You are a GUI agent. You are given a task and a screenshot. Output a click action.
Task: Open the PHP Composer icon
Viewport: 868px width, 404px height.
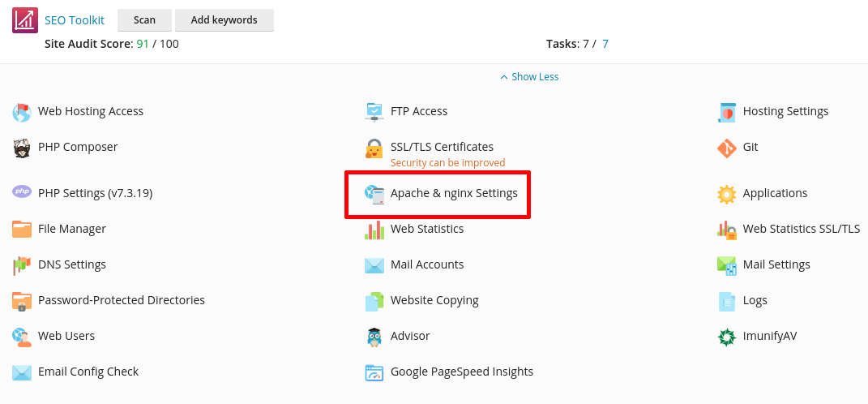(x=22, y=148)
